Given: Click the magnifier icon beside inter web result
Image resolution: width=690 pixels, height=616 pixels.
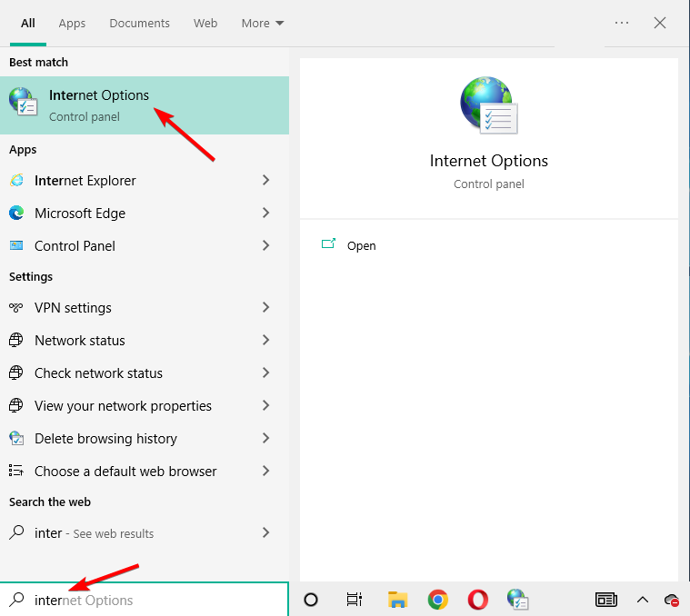Looking at the screenshot, I should pos(16,532).
